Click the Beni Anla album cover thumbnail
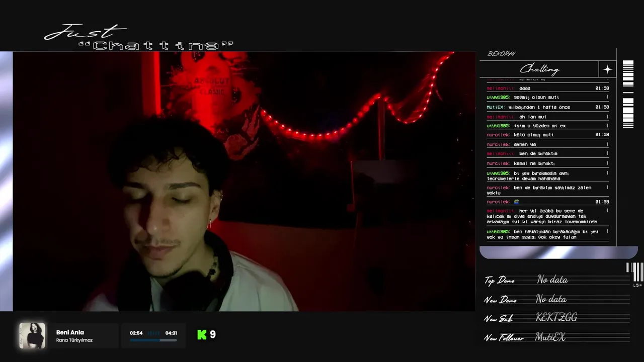644x362 pixels. pos(32,336)
